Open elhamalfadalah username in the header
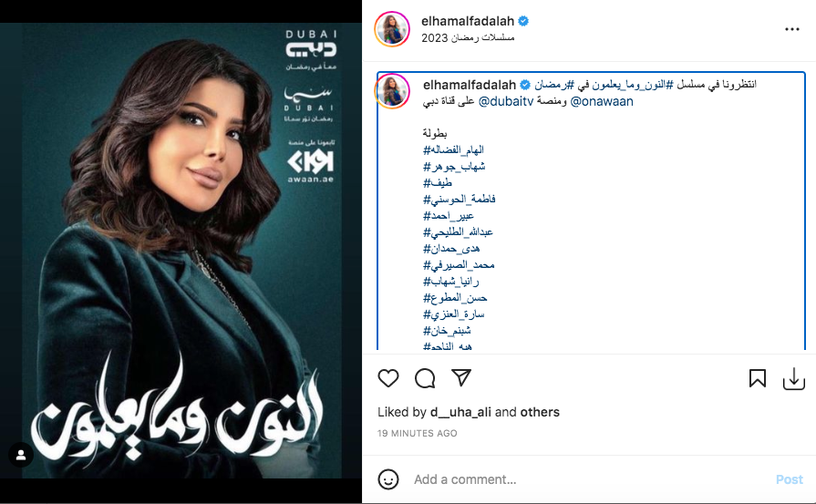 tap(468, 21)
